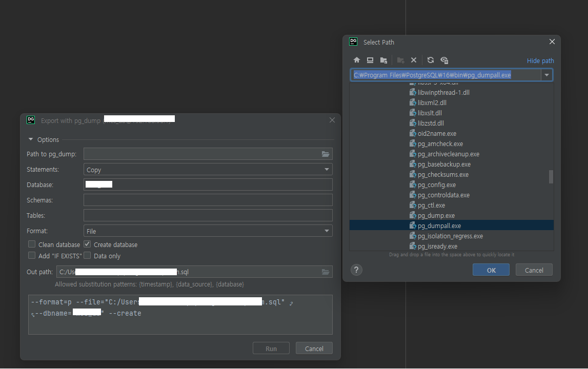
Task: Select pg_isolation_regress.exe in file tree
Action: (452, 236)
